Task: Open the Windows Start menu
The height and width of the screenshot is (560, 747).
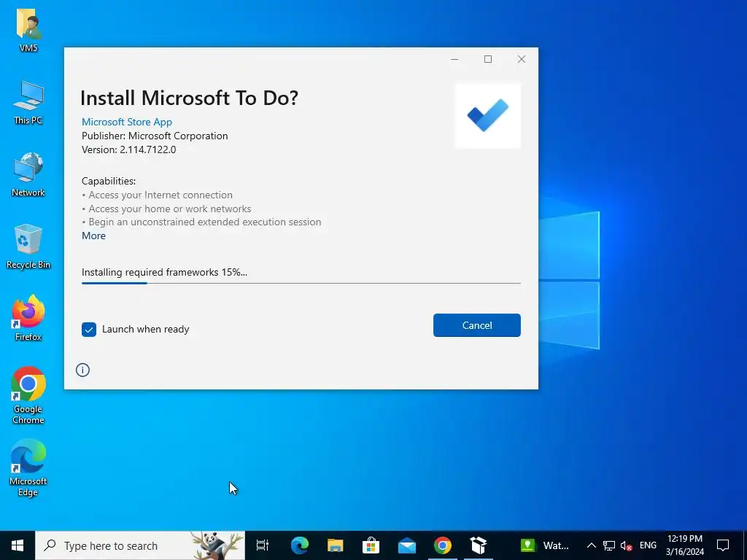Action: (x=18, y=545)
